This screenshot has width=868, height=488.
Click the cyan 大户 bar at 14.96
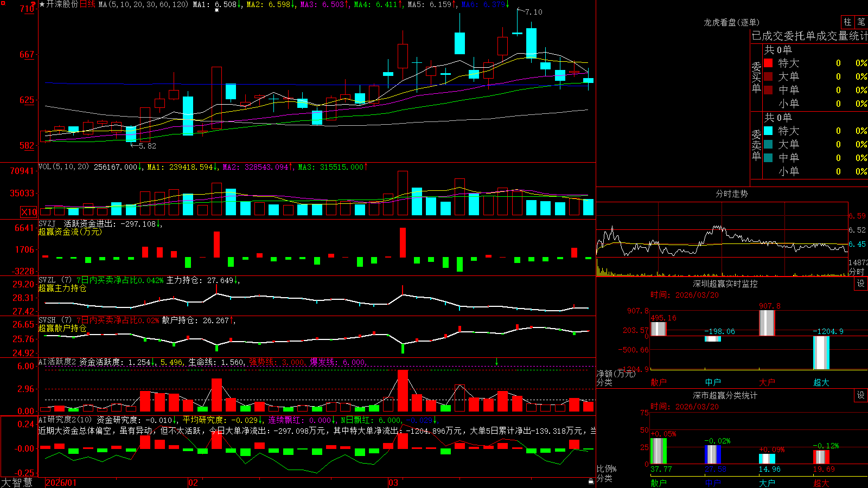point(767,459)
